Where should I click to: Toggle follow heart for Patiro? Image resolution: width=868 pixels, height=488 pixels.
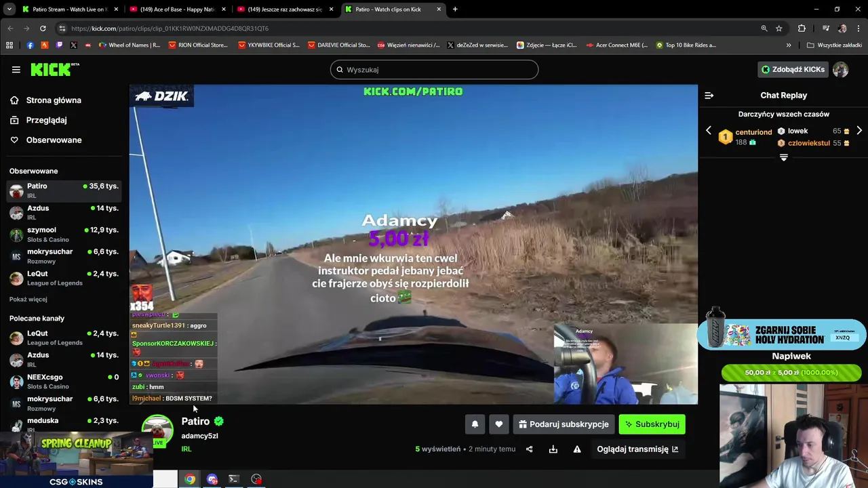(498, 424)
